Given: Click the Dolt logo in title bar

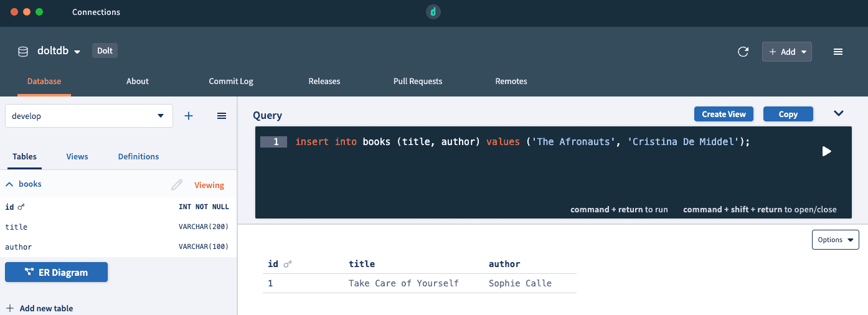Looking at the screenshot, I should coord(433,12).
